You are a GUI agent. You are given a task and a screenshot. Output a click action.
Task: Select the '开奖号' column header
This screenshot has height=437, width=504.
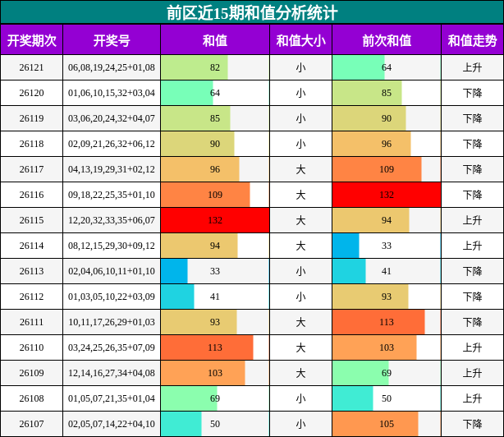(112, 40)
